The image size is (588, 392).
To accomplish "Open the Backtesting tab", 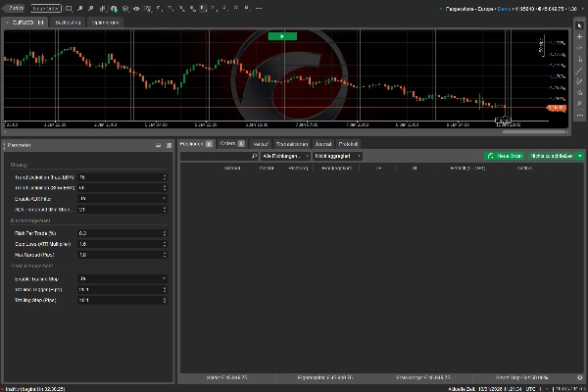I will (x=68, y=23).
